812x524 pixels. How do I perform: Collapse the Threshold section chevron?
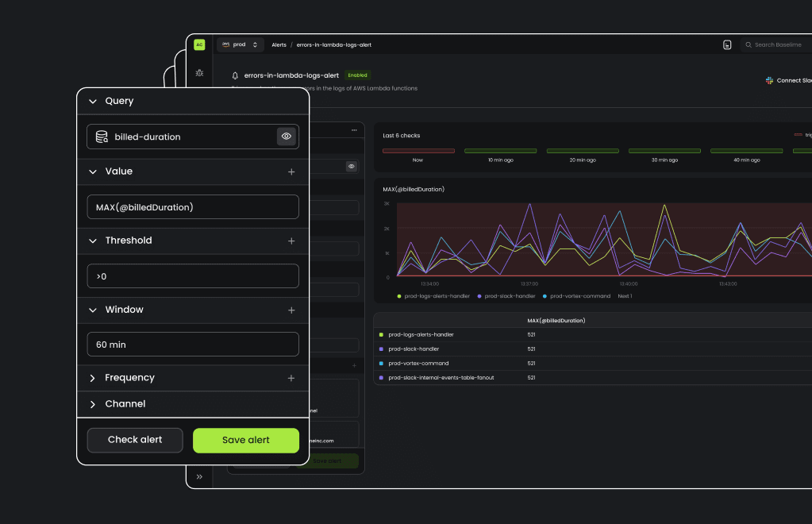[93, 241]
